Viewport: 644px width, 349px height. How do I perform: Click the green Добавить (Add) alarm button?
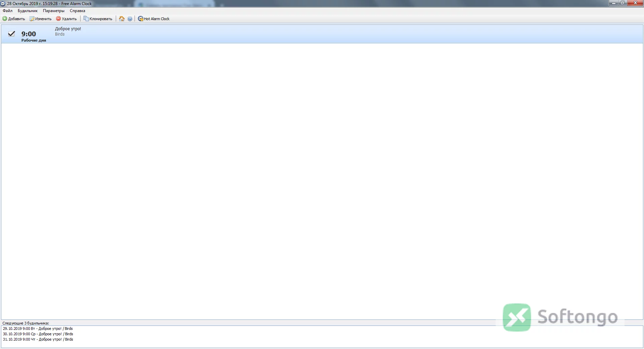(x=14, y=19)
